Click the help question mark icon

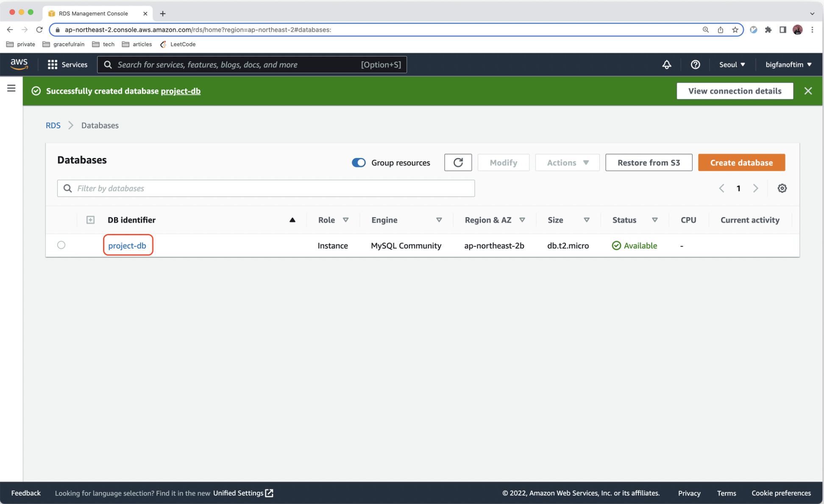click(x=695, y=64)
